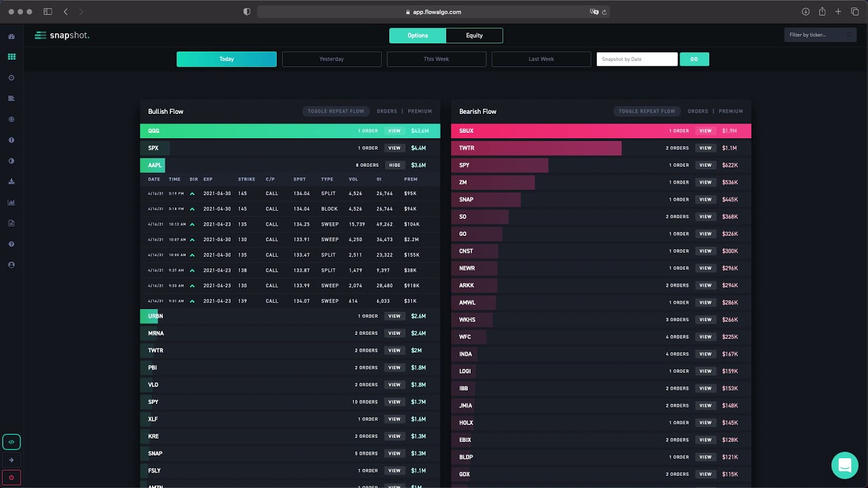Click the stacked list icon in sidebar

[12, 98]
